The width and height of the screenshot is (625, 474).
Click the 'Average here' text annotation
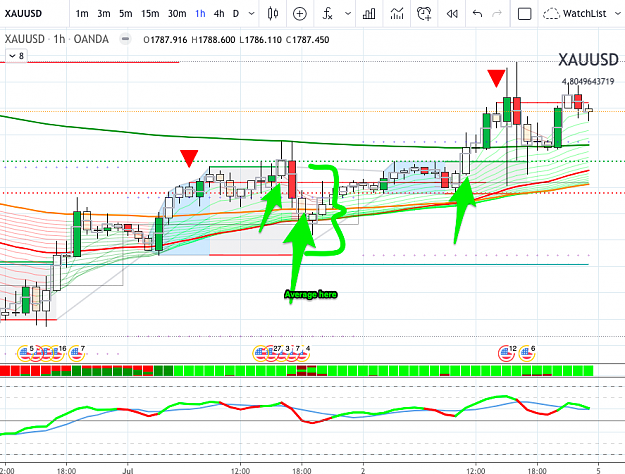(x=311, y=295)
